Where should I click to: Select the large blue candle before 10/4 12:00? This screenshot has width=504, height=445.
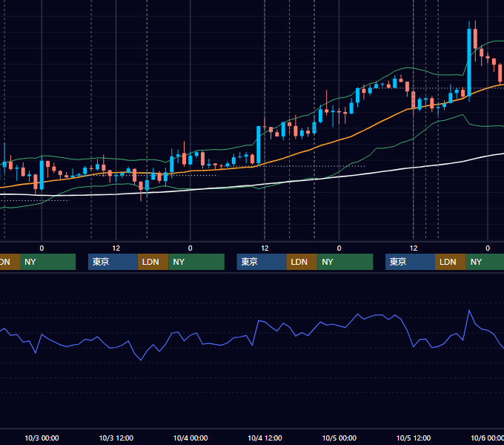259,145
